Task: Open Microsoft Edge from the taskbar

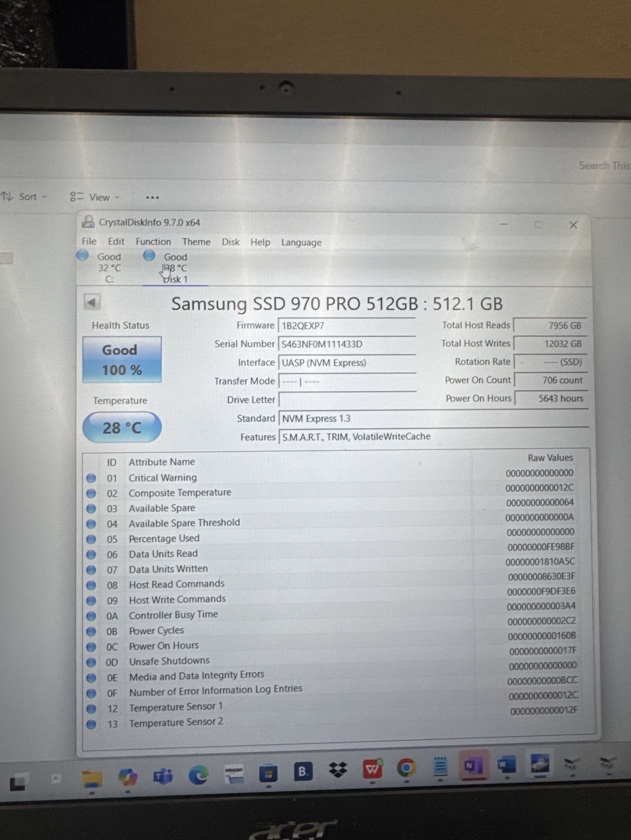Action: point(198,774)
